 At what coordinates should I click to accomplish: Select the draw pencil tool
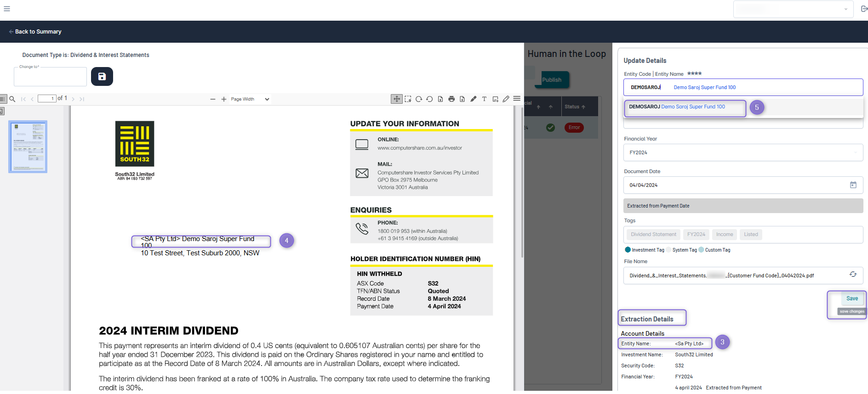pyautogui.click(x=506, y=99)
